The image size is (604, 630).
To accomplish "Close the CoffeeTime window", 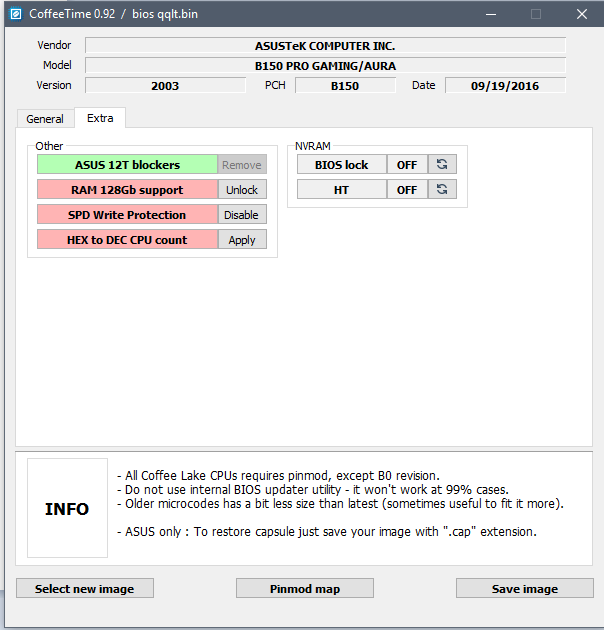I will tap(581, 14).
